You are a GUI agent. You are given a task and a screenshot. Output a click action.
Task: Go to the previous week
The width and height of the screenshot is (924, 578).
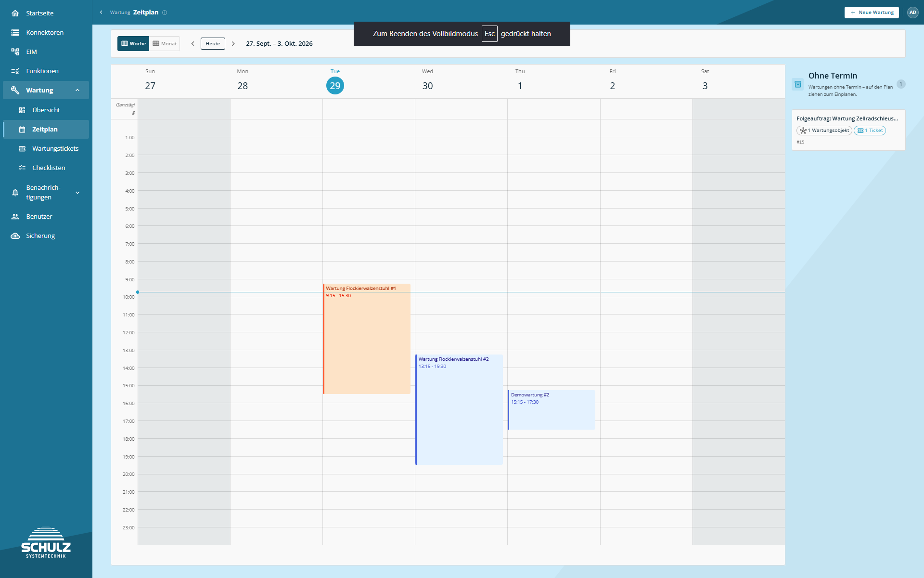192,43
